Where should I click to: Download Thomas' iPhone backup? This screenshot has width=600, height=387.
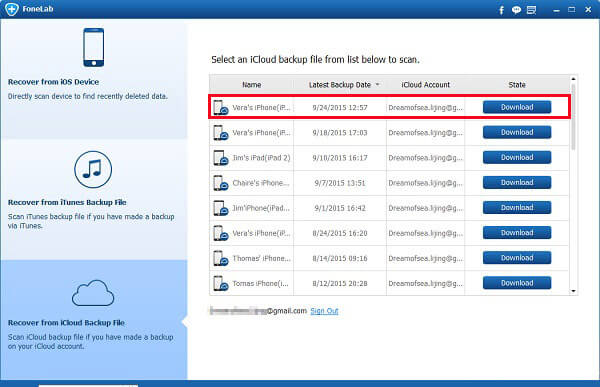coord(517,258)
